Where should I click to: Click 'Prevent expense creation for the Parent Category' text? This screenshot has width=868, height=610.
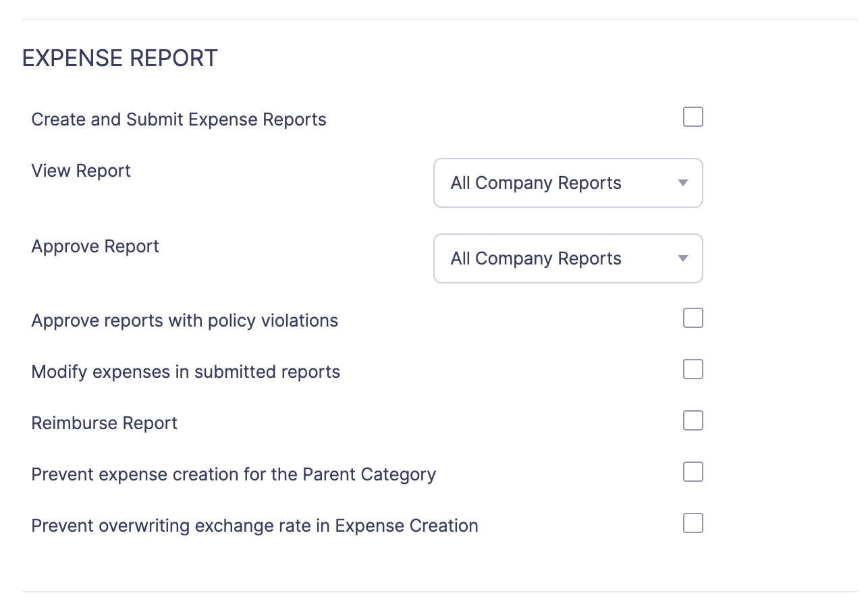(x=234, y=474)
